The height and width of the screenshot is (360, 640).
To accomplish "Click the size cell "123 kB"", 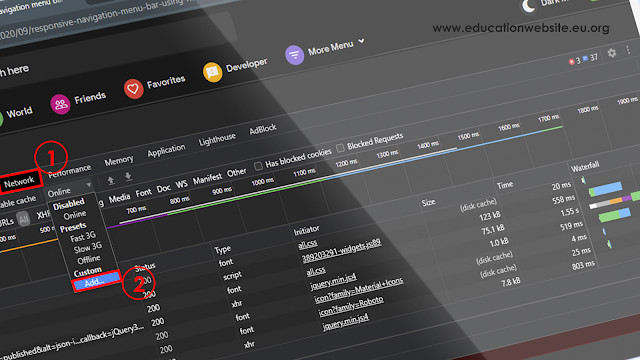I will pyautogui.click(x=490, y=216).
